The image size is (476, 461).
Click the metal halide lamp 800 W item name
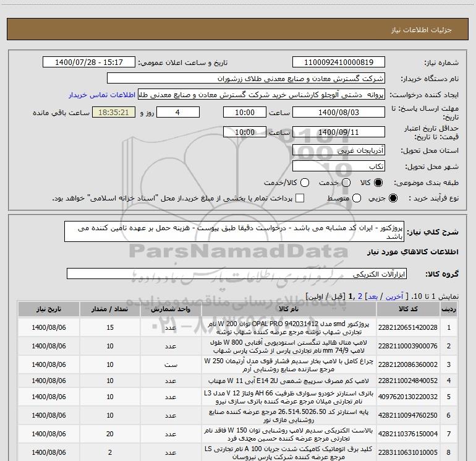coord(289,347)
